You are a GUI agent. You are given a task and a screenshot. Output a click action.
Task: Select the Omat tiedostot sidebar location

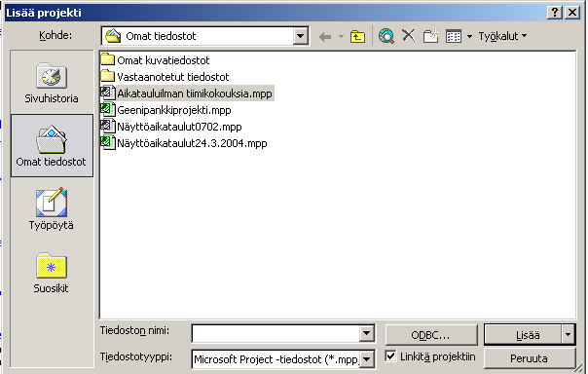[52, 145]
